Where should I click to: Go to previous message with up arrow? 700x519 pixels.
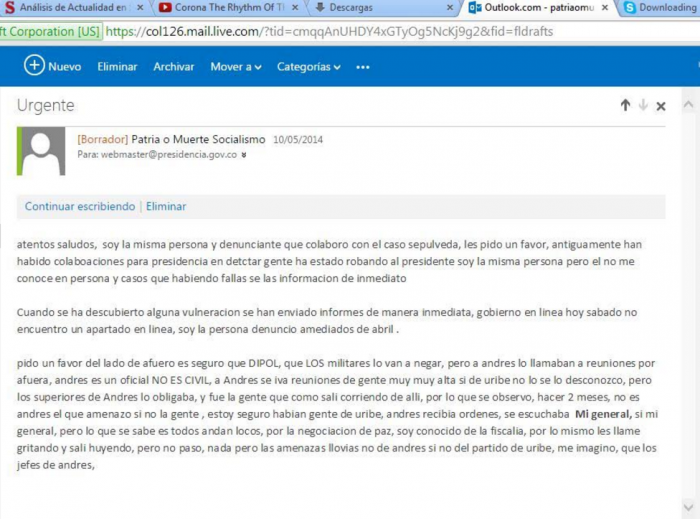pyautogui.click(x=625, y=105)
